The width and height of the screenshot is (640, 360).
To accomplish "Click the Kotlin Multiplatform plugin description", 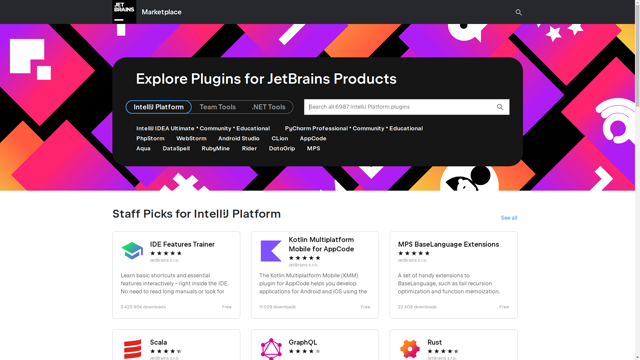I will pos(313,283).
